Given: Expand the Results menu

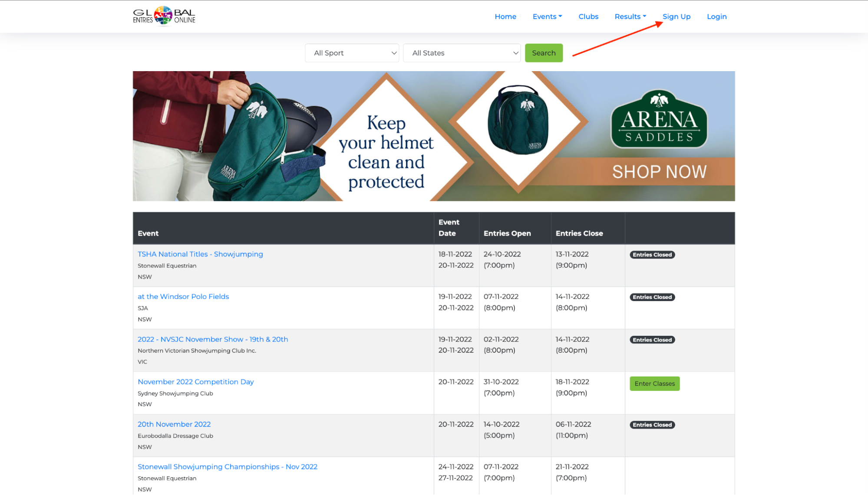Looking at the screenshot, I should (x=630, y=16).
